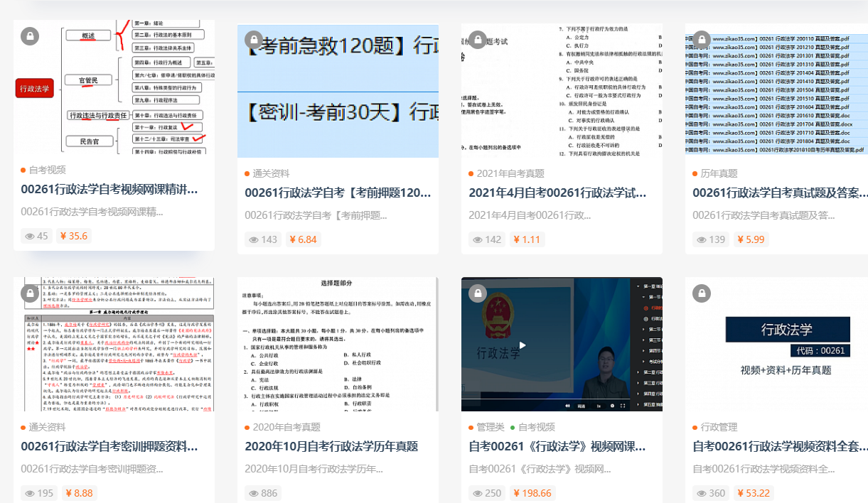Click gray description 自考00261行政法学视频资料全...
The height and width of the screenshot is (503, 868).
[x=763, y=469]
